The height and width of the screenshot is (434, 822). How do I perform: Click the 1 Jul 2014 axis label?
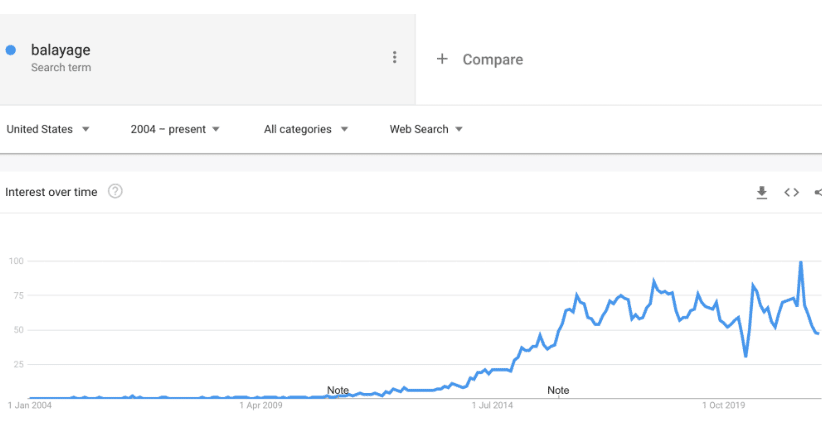[492, 405]
